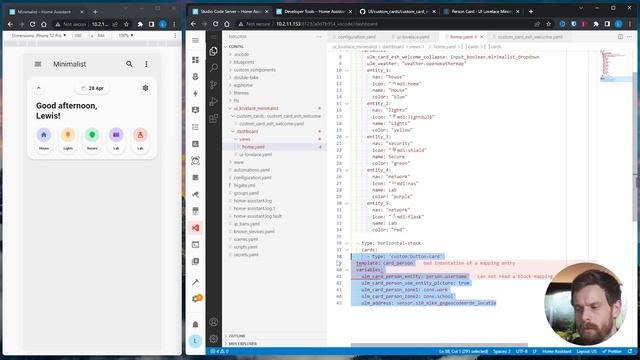Open the VS Code Manage gear

pos(213,339)
